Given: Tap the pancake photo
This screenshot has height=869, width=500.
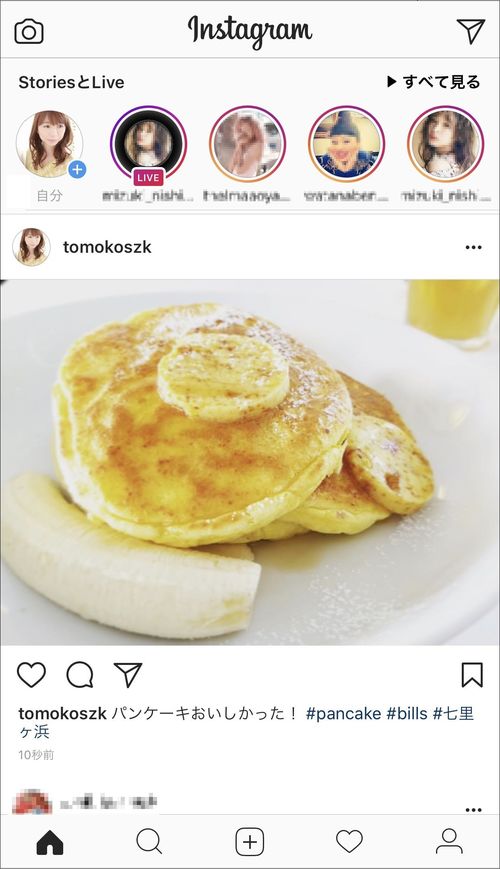Looking at the screenshot, I should point(250,462).
